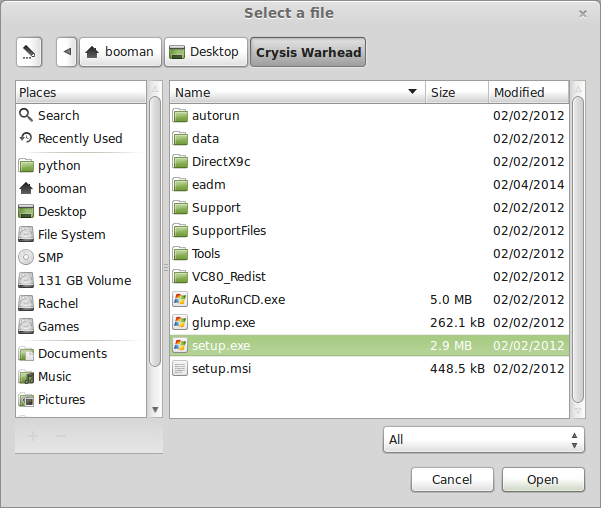
Task: Click the 5.0 MB size of AutoRunCD.exe
Action: pyautogui.click(x=451, y=299)
